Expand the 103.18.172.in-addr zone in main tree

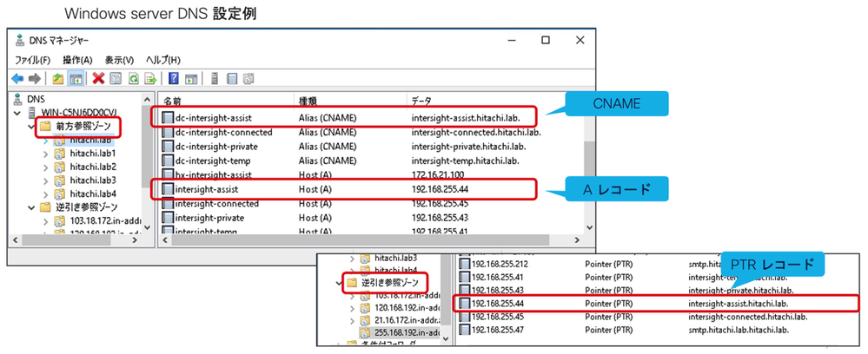tap(45, 221)
